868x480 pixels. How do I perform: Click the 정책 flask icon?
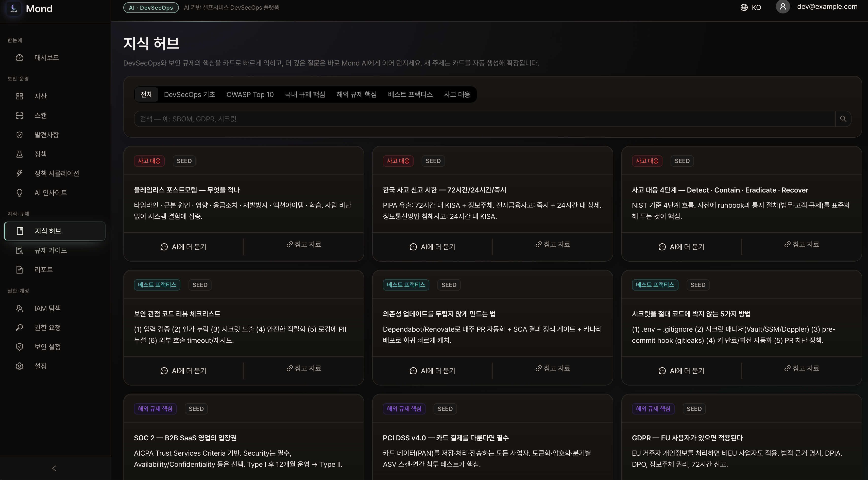(20, 154)
